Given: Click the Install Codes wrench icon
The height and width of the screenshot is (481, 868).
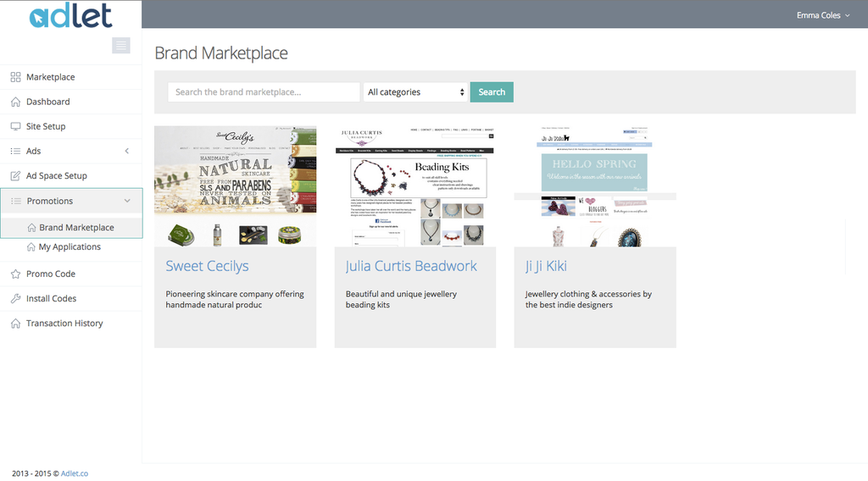Looking at the screenshot, I should click(15, 299).
